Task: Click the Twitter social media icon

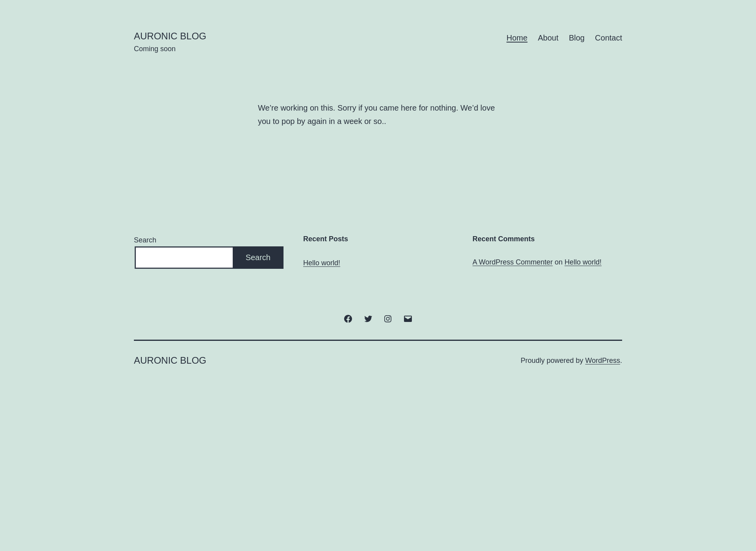Action: click(x=368, y=319)
